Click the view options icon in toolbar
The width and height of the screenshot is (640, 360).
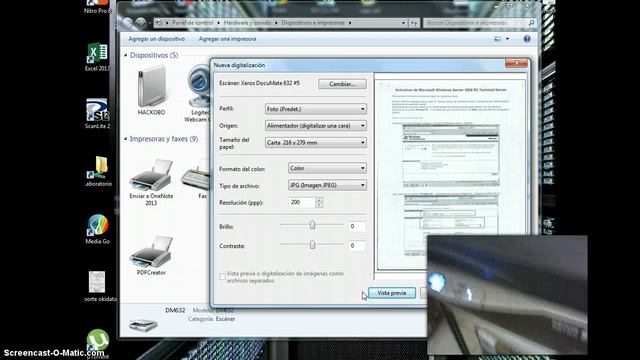498,39
